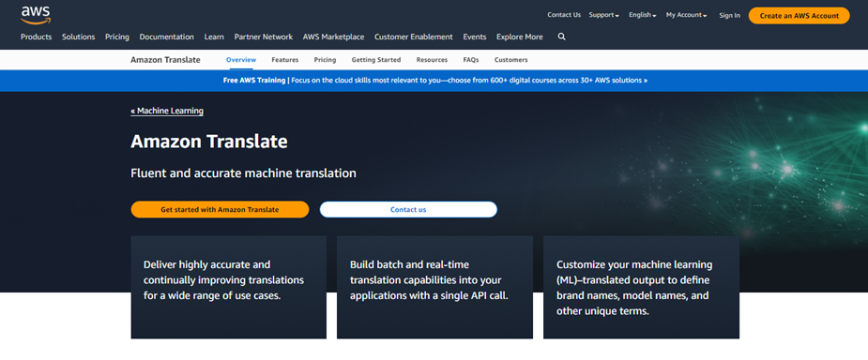The height and width of the screenshot is (360, 868).
Task: Open the Partner Network menu
Action: tap(264, 37)
